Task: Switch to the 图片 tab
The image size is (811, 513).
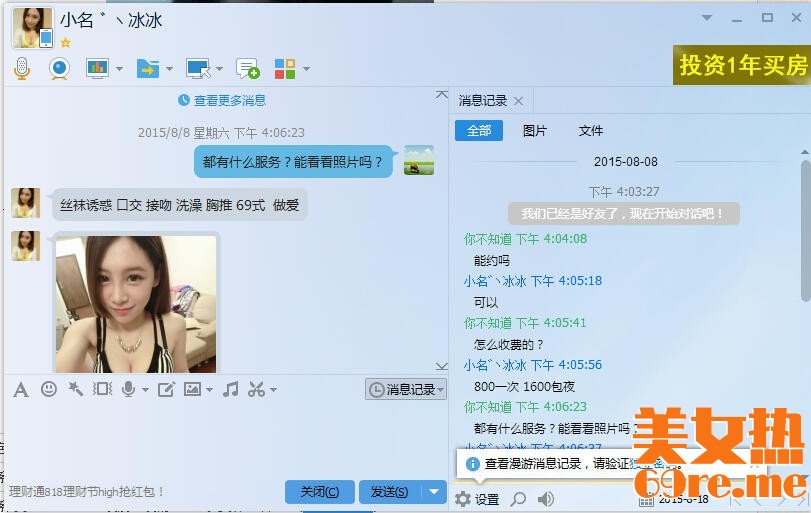Action: point(535,130)
